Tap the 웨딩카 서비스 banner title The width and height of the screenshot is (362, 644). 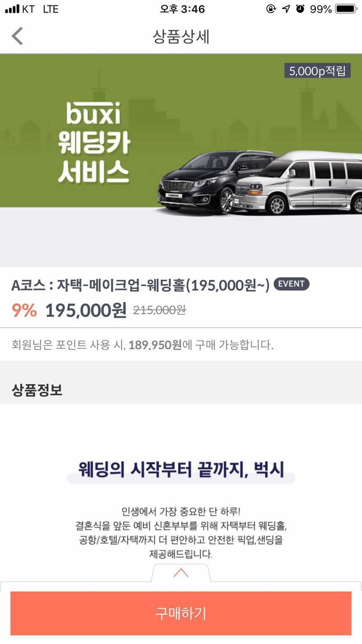point(94,159)
